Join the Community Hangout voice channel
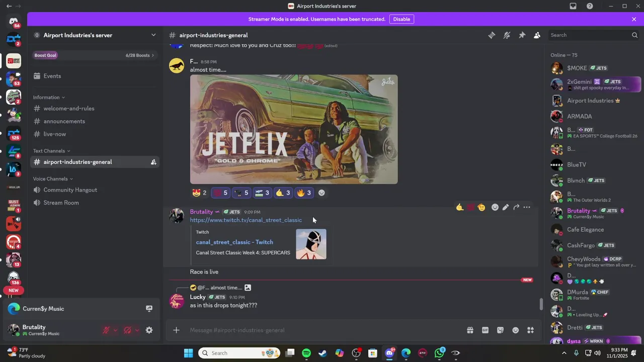 (95, 190)
